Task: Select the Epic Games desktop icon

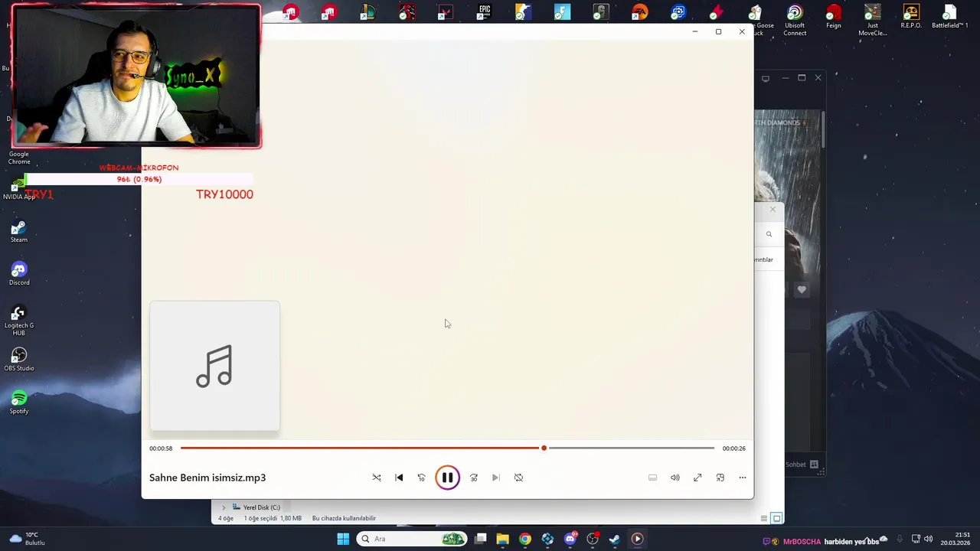Action: pos(484,11)
